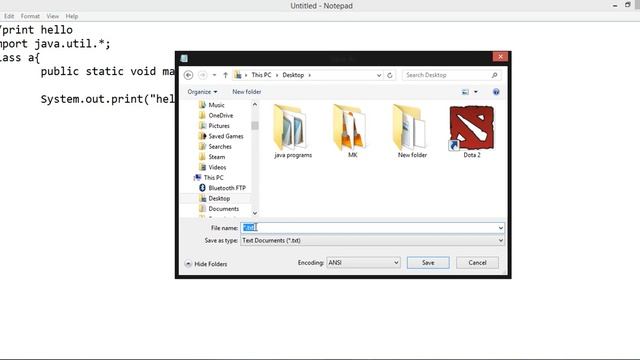The image size is (640, 360).
Task: Select Desktop in navigation pane
Action: click(x=219, y=198)
